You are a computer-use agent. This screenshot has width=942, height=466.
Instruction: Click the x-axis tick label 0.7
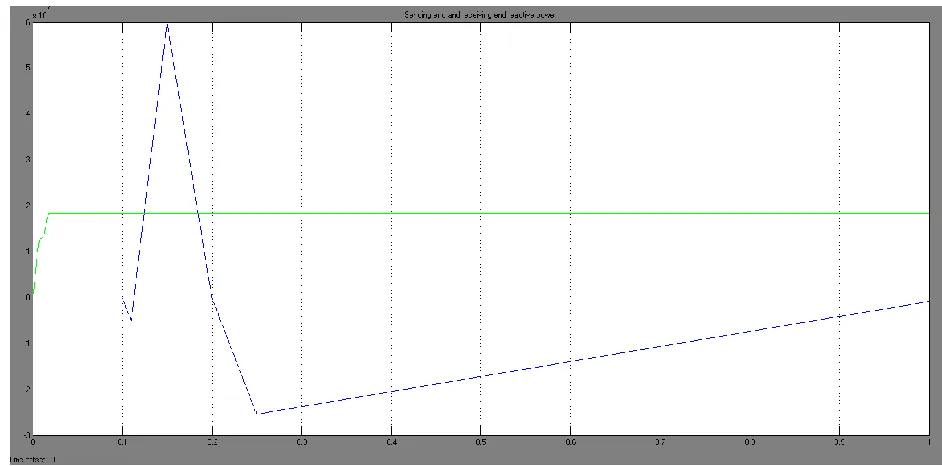660,443
